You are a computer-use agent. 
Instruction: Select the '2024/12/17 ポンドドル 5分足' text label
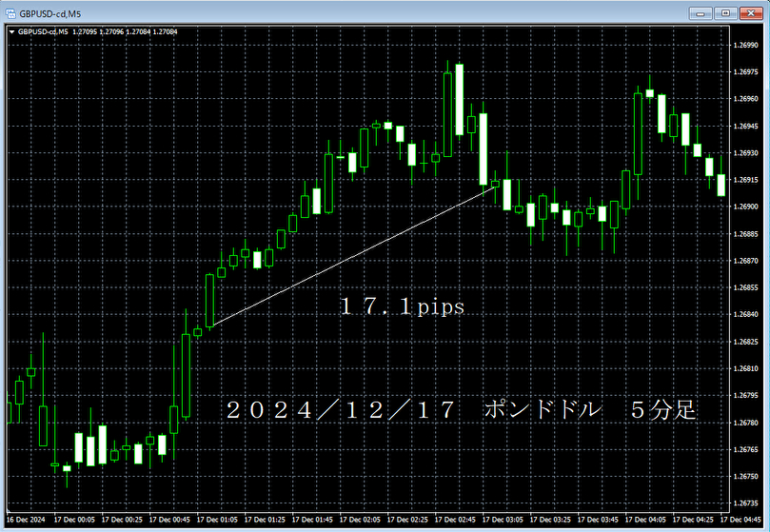coord(461,409)
